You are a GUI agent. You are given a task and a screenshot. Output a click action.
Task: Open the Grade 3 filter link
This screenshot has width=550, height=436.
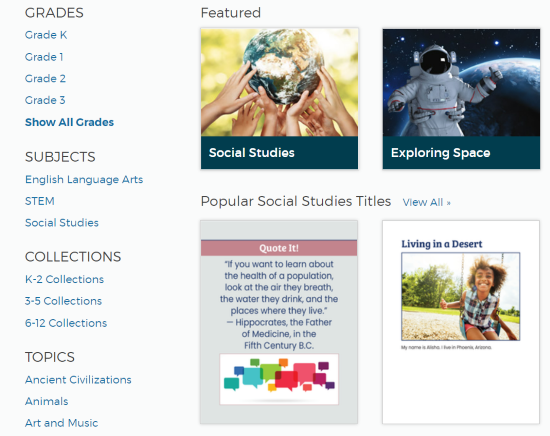(x=45, y=100)
